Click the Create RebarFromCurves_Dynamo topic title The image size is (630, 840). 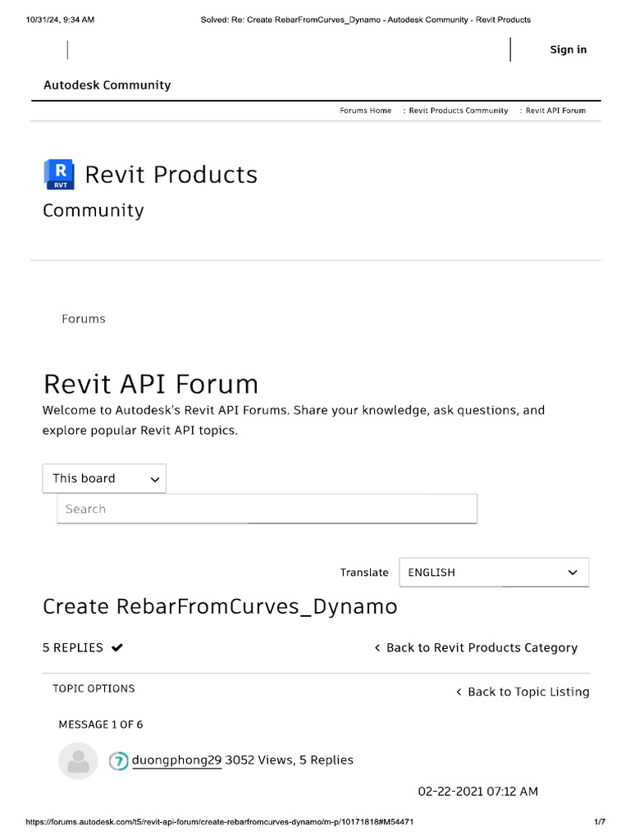(220, 606)
